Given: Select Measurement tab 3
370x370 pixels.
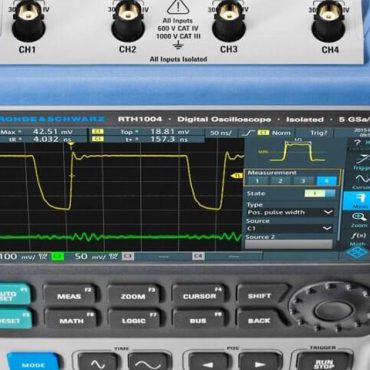Looking at the screenshot, I should tap(303, 181).
